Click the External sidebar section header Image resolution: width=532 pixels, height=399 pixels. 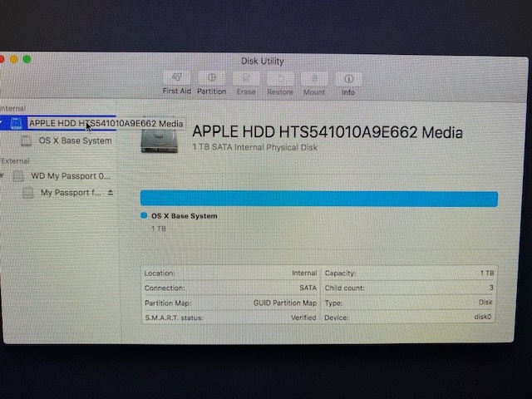[x=15, y=160]
